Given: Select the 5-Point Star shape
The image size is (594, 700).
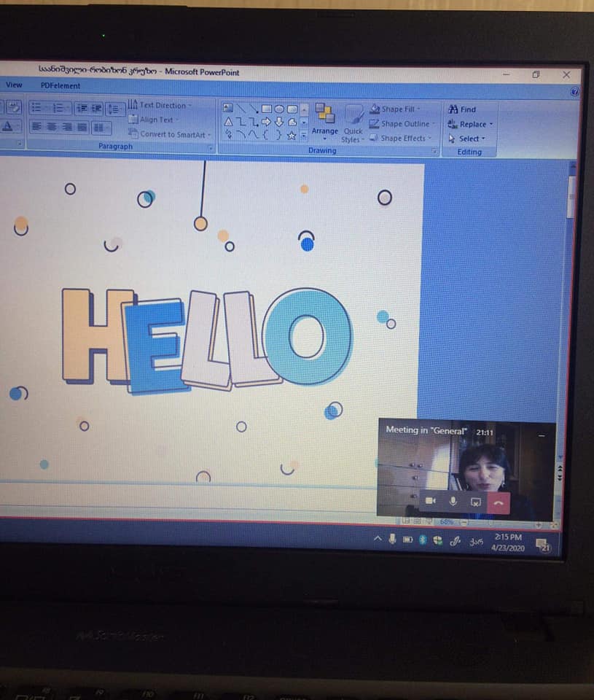Looking at the screenshot, I should (292, 136).
